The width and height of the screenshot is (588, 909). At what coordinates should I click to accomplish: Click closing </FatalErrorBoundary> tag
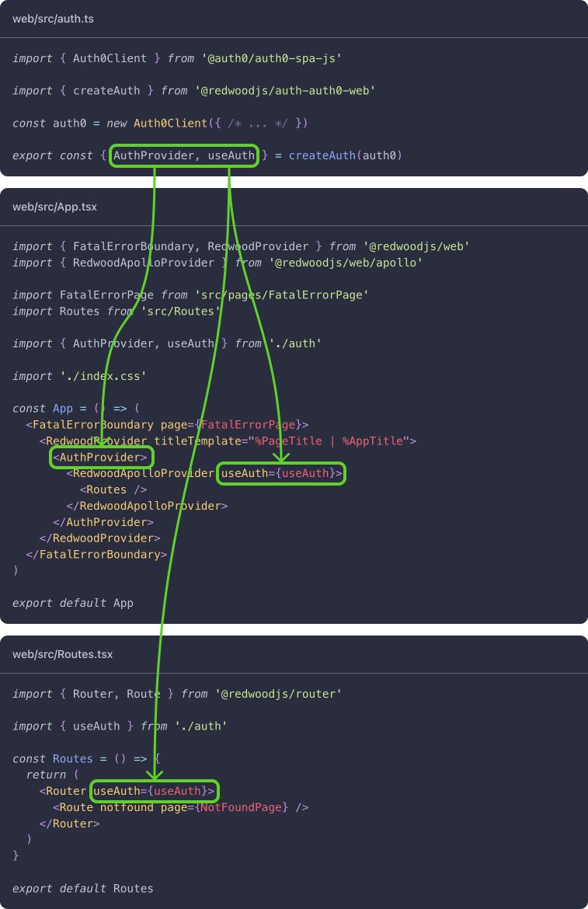click(x=97, y=555)
